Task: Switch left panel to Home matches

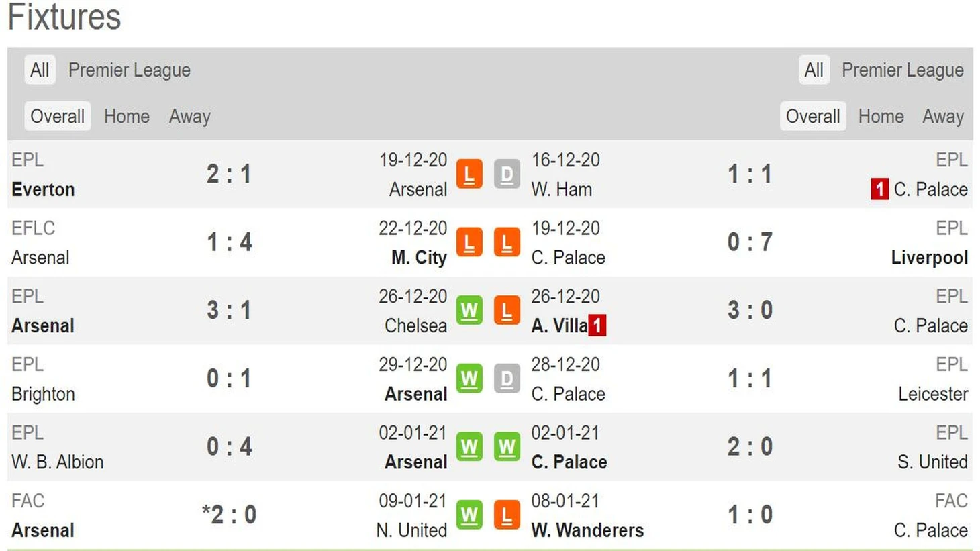Action: tap(126, 116)
